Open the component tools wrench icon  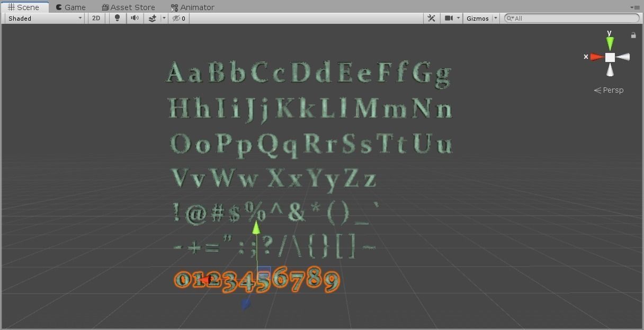[432, 18]
